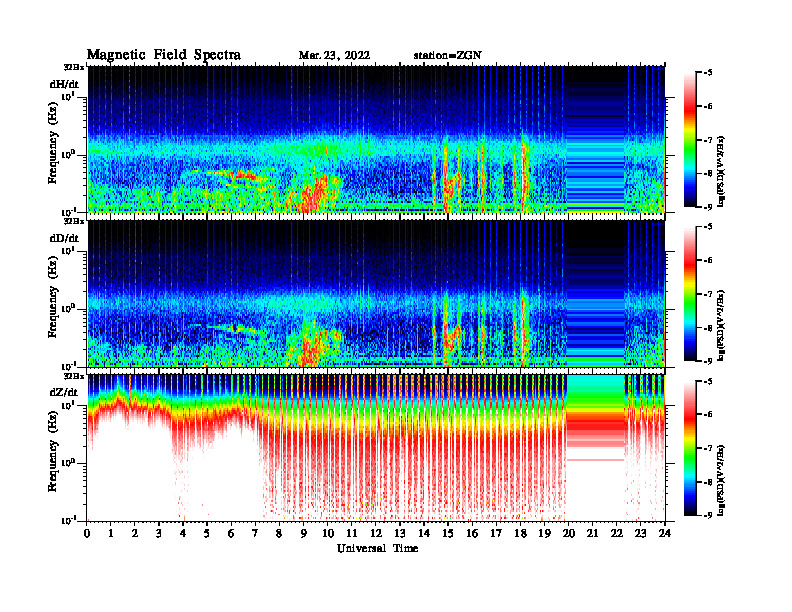Click the 'station=ZGN' label
792x612 pixels.
[x=448, y=55]
